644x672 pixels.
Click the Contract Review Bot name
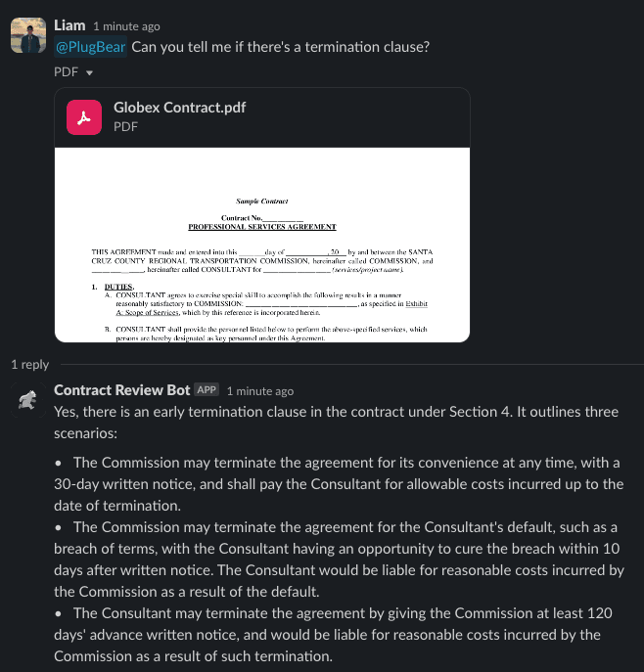121,390
